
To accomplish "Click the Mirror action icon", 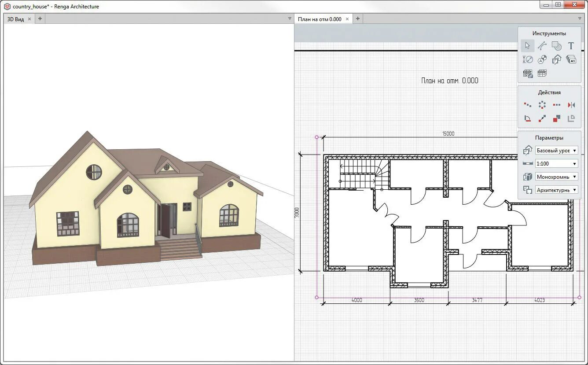I will (x=571, y=105).
